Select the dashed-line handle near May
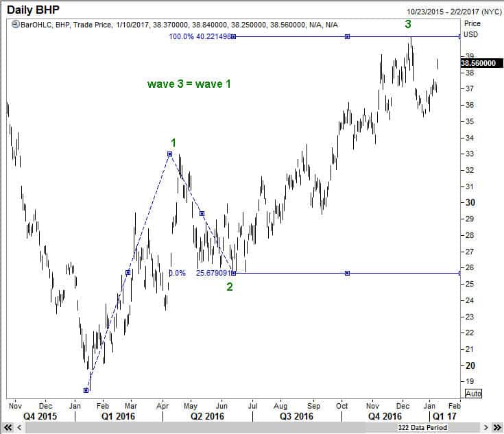 pyautogui.click(x=202, y=213)
